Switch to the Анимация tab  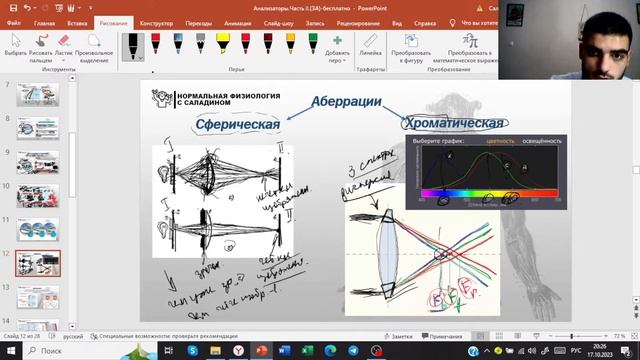238,23
